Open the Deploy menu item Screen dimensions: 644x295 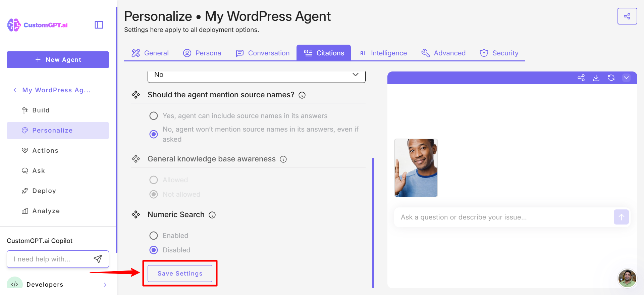coord(58,191)
